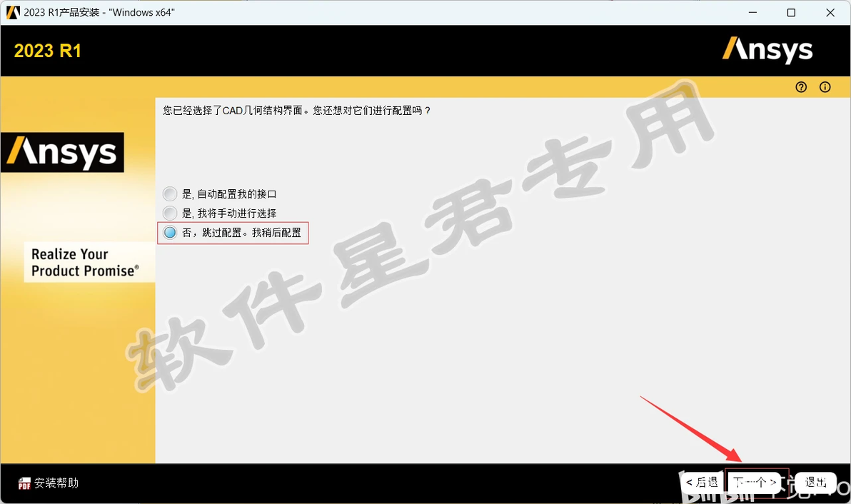The width and height of the screenshot is (851, 504).
Task: Minimize the installer window
Action: pyautogui.click(x=752, y=12)
